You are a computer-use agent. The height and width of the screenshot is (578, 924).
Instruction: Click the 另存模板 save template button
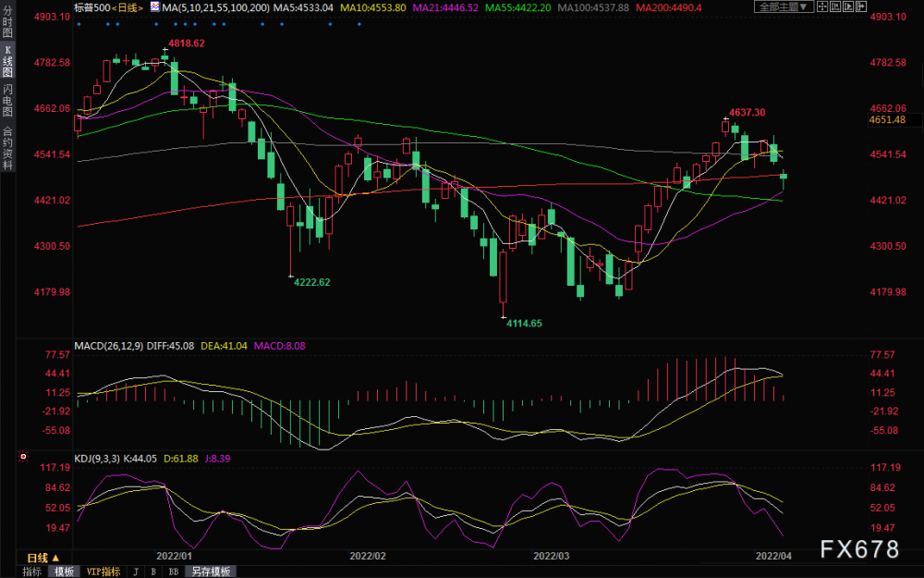[x=211, y=572]
